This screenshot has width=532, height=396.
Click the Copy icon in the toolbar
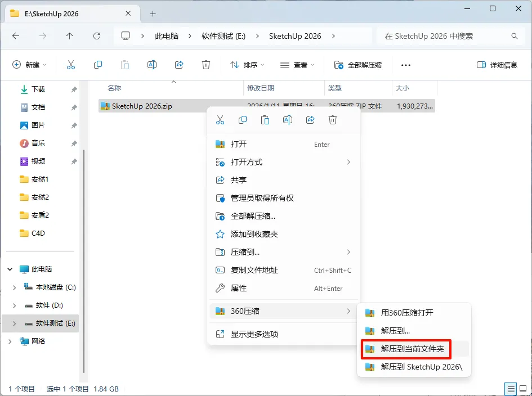tap(98, 65)
